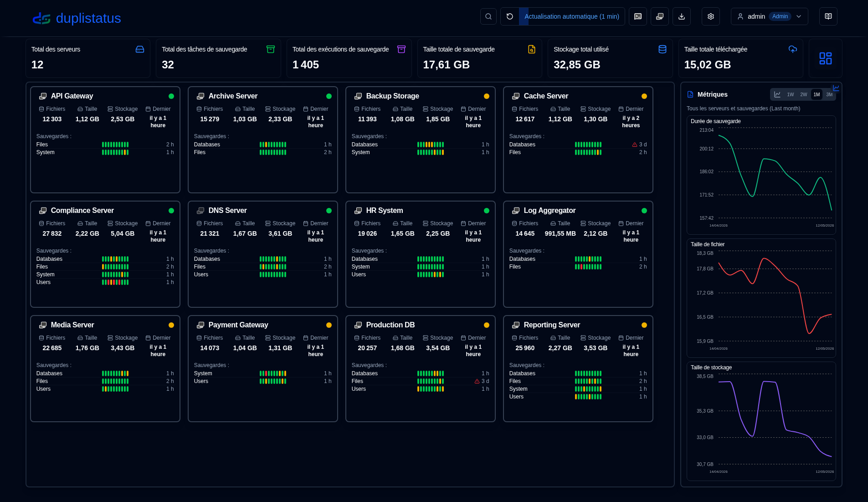Screen dimensions: 868x502
Task: Open the Cache Server card title
Action: click(546, 96)
